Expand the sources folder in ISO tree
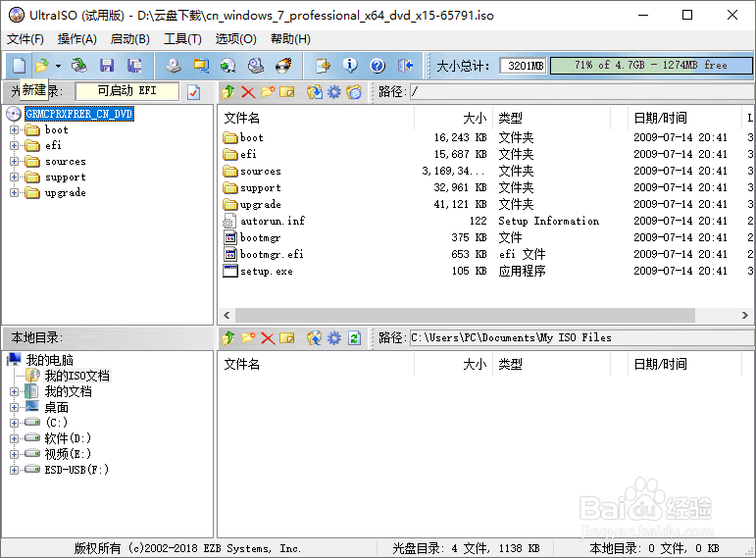756x558 pixels. point(14,162)
